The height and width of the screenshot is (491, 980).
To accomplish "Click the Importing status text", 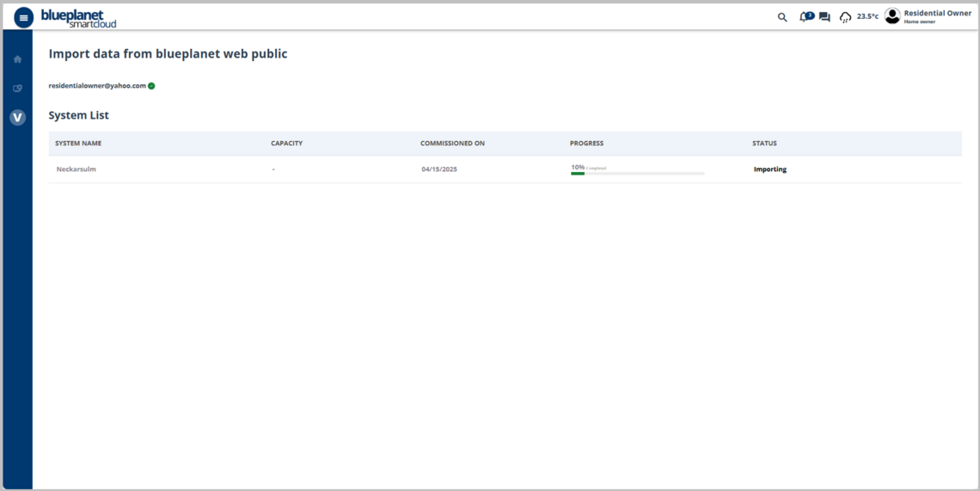I will point(769,169).
